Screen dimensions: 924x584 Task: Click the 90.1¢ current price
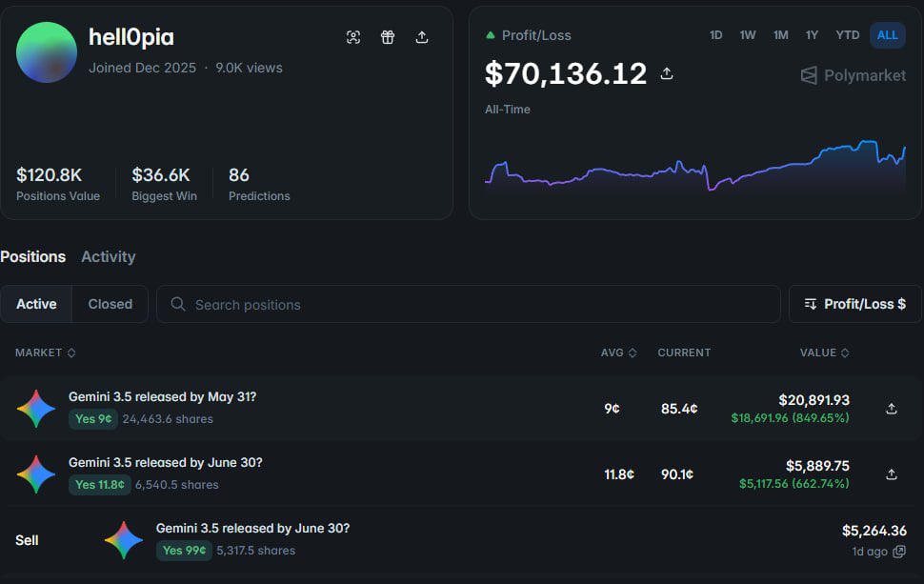tap(677, 474)
